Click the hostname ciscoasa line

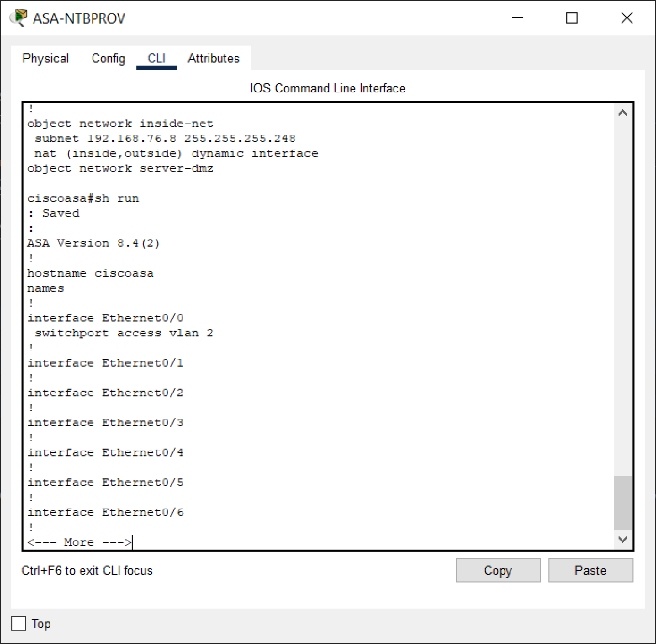[90, 273]
